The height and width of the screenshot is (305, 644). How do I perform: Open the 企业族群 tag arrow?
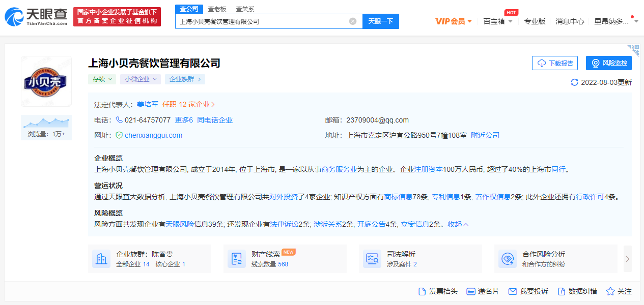pyautogui.click(x=200, y=79)
